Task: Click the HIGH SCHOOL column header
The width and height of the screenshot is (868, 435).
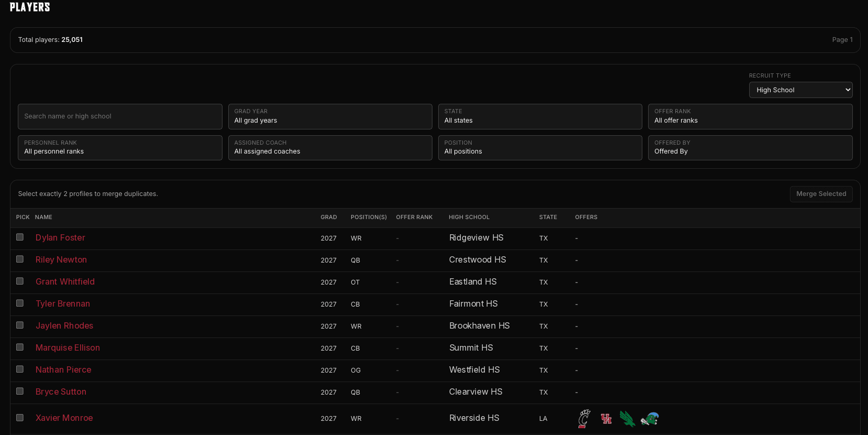Action: pyautogui.click(x=469, y=217)
